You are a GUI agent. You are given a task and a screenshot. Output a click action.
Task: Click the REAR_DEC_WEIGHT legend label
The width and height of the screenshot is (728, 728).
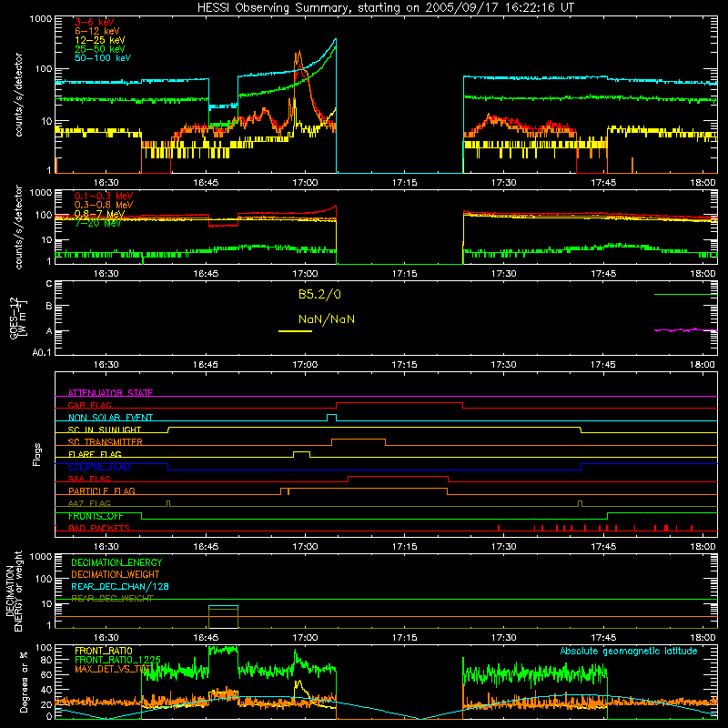(112, 599)
